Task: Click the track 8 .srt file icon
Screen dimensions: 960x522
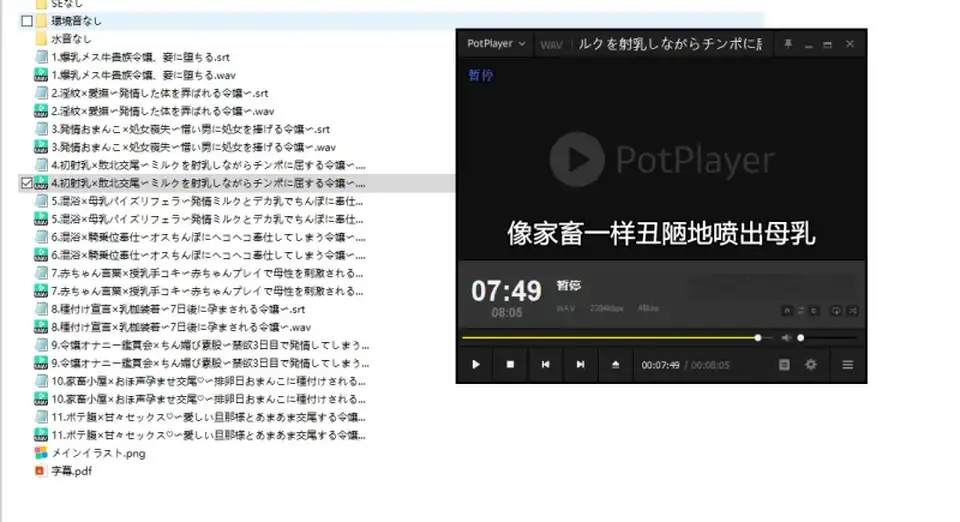Action: [x=41, y=309]
